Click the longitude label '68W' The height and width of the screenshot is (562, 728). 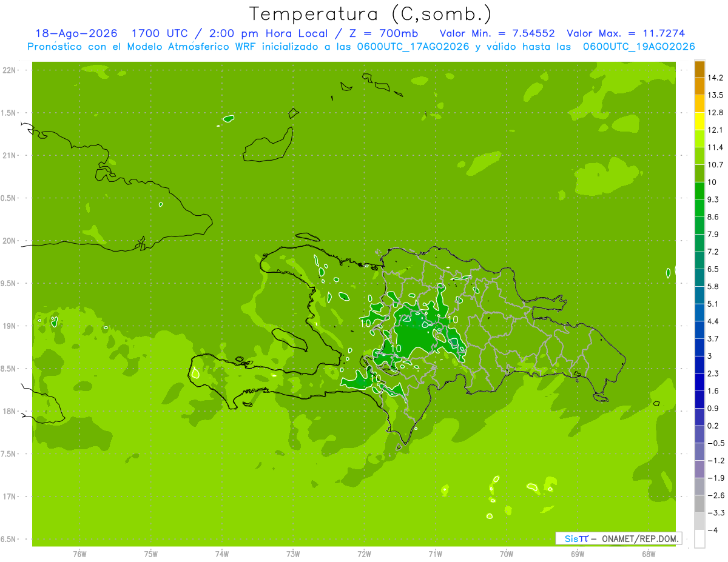click(x=649, y=554)
